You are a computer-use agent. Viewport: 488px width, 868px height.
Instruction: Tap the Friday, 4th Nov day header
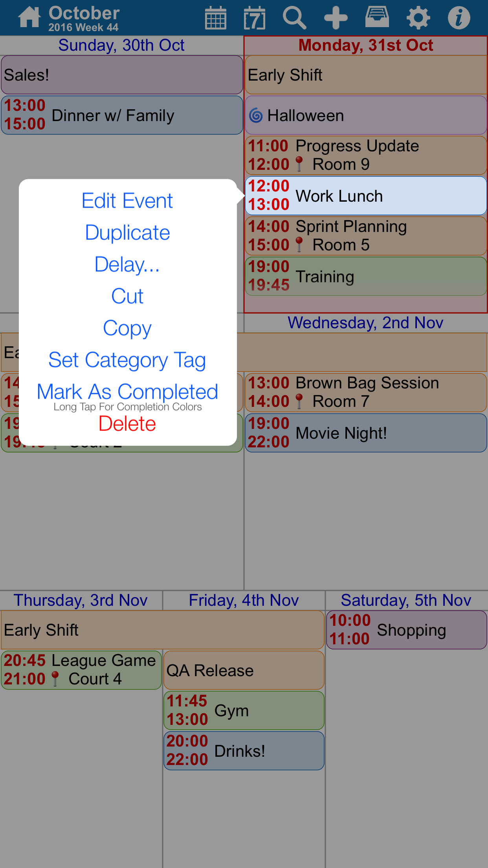(244, 600)
